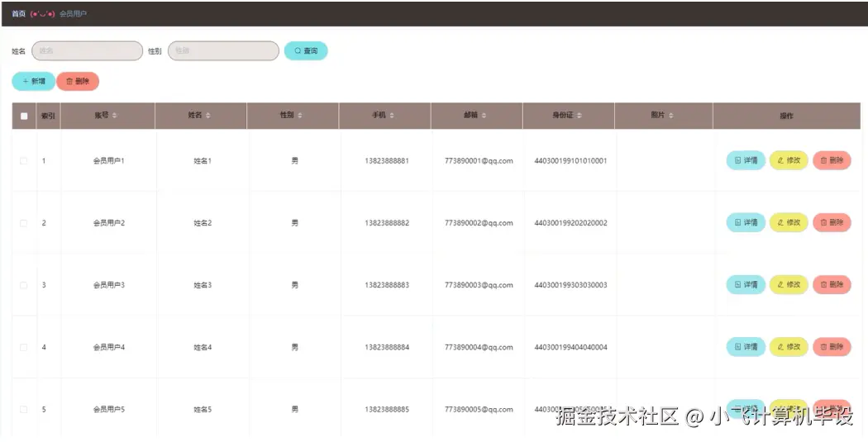868x442 pixels.
Task: Click the name cell 姓名4
Action: (x=203, y=348)
